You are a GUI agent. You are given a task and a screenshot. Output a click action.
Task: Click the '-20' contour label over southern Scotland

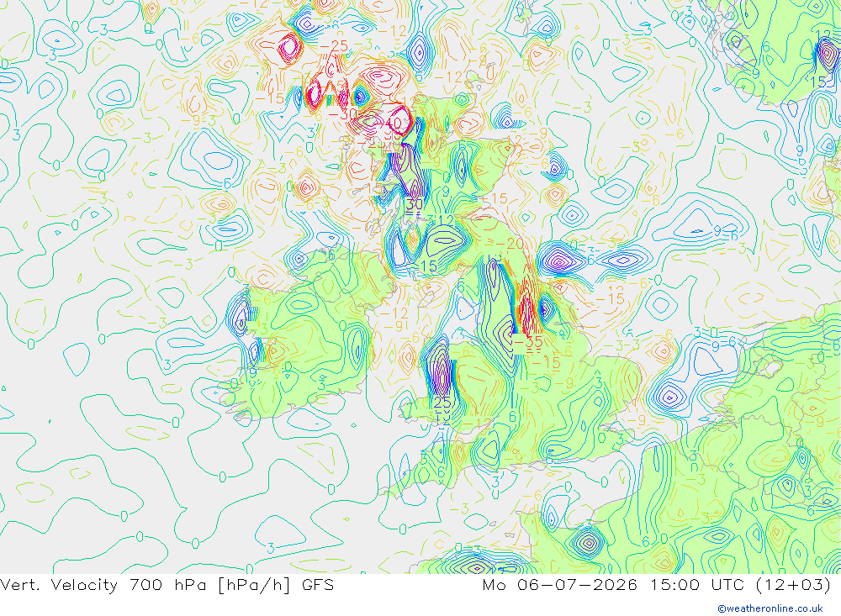508,244
